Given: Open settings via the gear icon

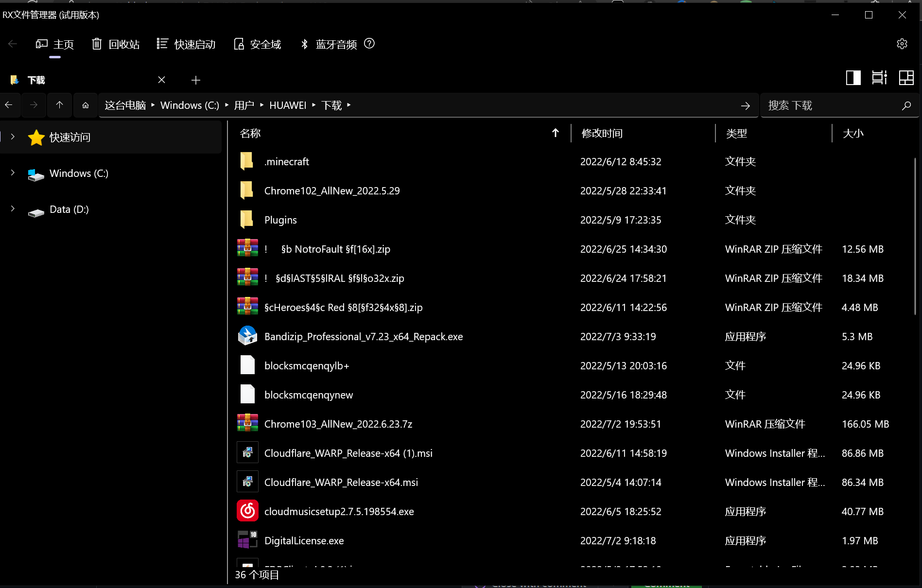Looking at the screenshot, I should pyautogui.click(x=902, y=44).
